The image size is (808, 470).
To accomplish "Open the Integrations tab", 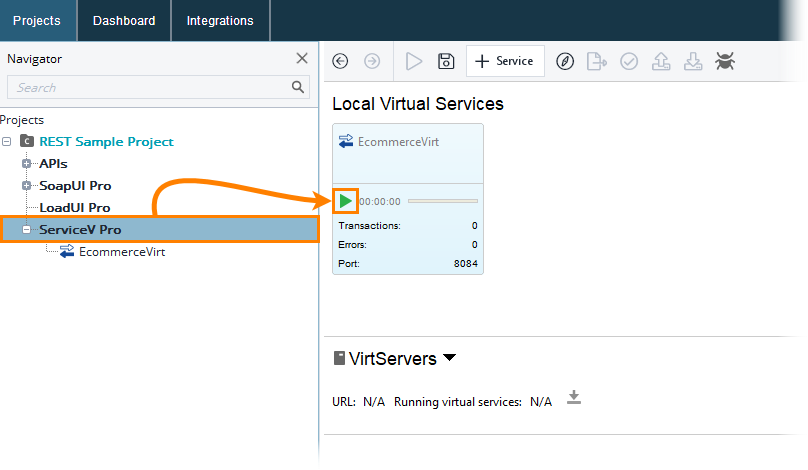I will pos(220,21).
